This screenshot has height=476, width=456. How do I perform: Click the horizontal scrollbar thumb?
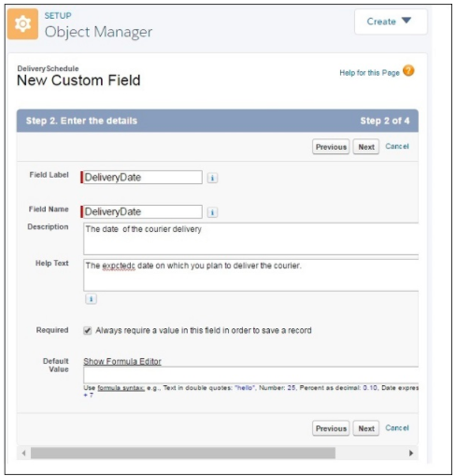click(183, 453)
